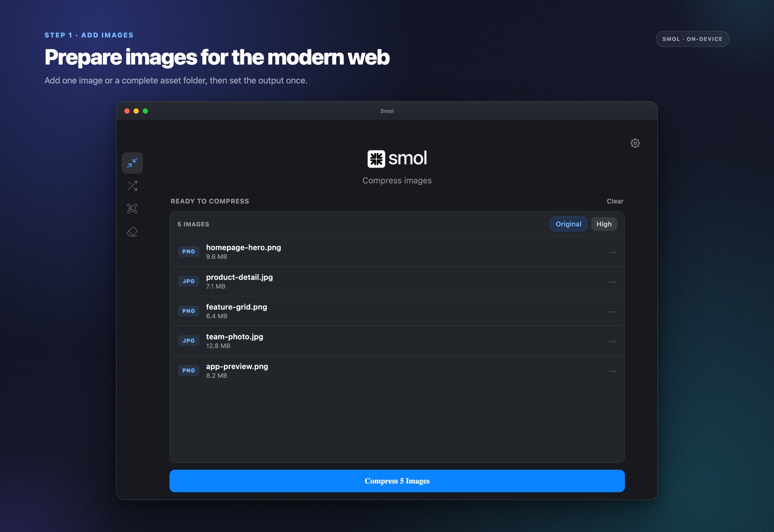Image resolution: width=774 pixels, height=532 pixels.
Task: Select feature-grid.png file name
Action: (237, 307)
